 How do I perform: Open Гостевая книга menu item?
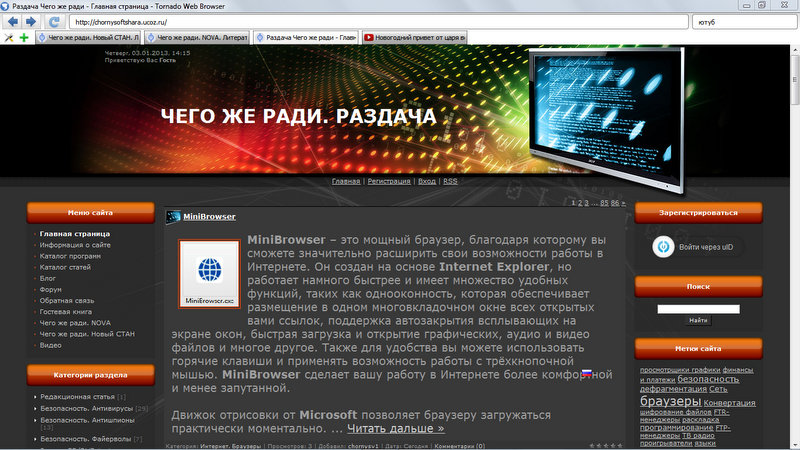tap(66, 312)
